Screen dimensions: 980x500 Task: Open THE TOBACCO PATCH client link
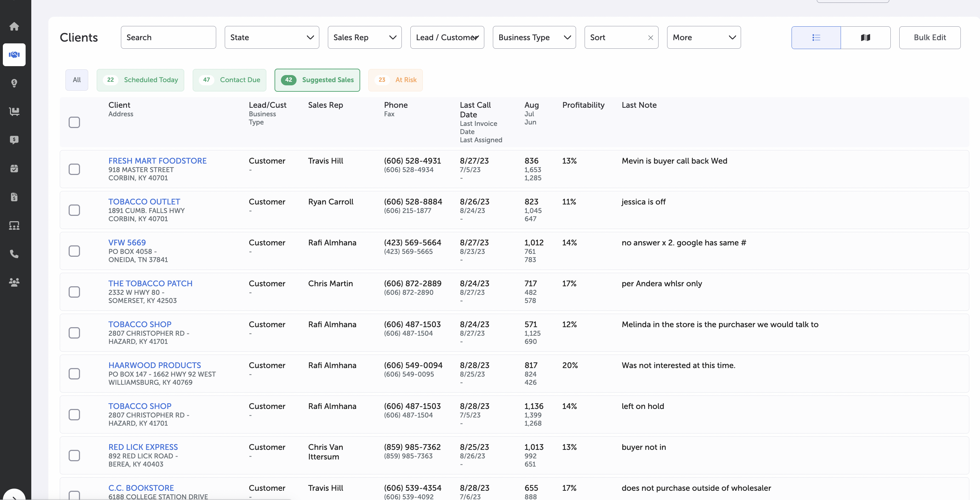[150, 283]
